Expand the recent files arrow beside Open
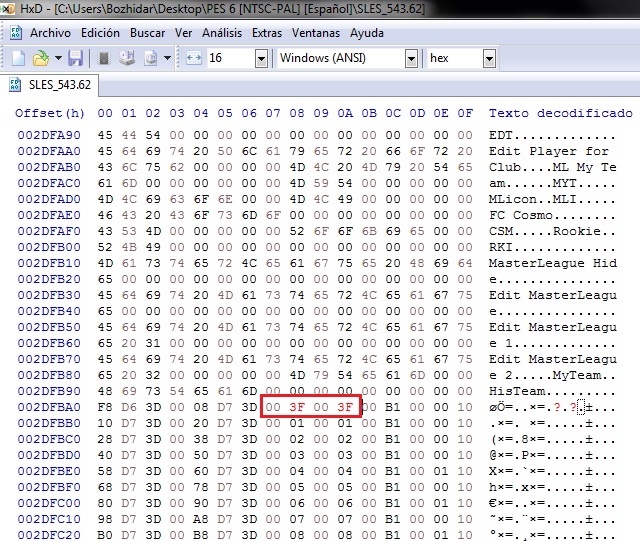Screen dimensions: 640x541 click(x=58, y=58)
